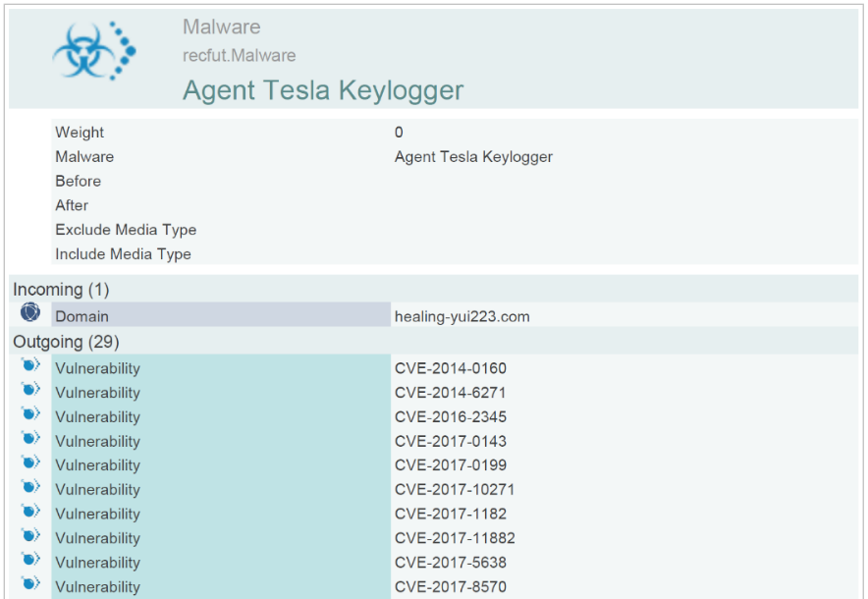868x599 pixels.
Task: Select the Domain label cell
Action: click(x=221, y=315)
